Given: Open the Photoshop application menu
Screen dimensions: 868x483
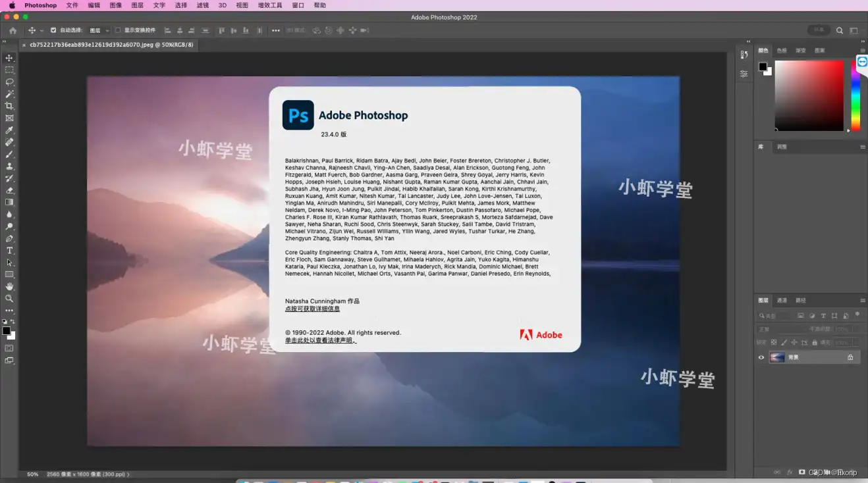Looking at the screenshot, I should 40,5.
